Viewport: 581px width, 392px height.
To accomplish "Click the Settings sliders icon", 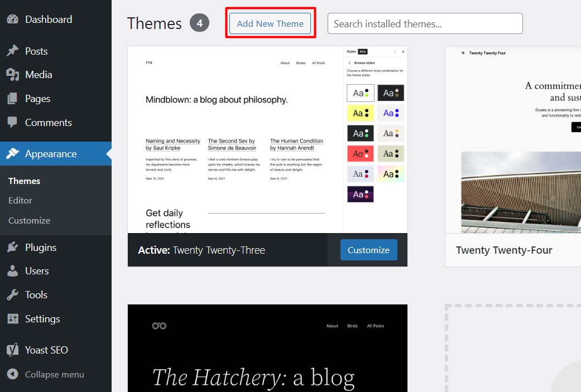I will [13, 319].
